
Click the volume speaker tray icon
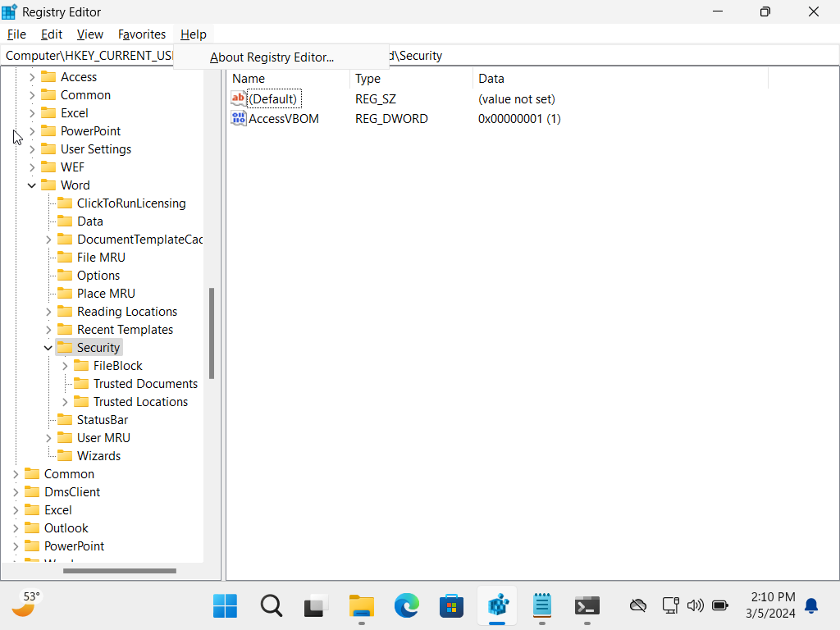point(696,606)
